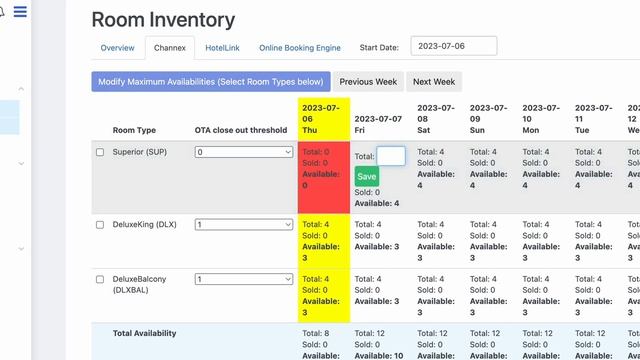
Task: Click the Total Availability row label
Action: [x=144, y=333]
